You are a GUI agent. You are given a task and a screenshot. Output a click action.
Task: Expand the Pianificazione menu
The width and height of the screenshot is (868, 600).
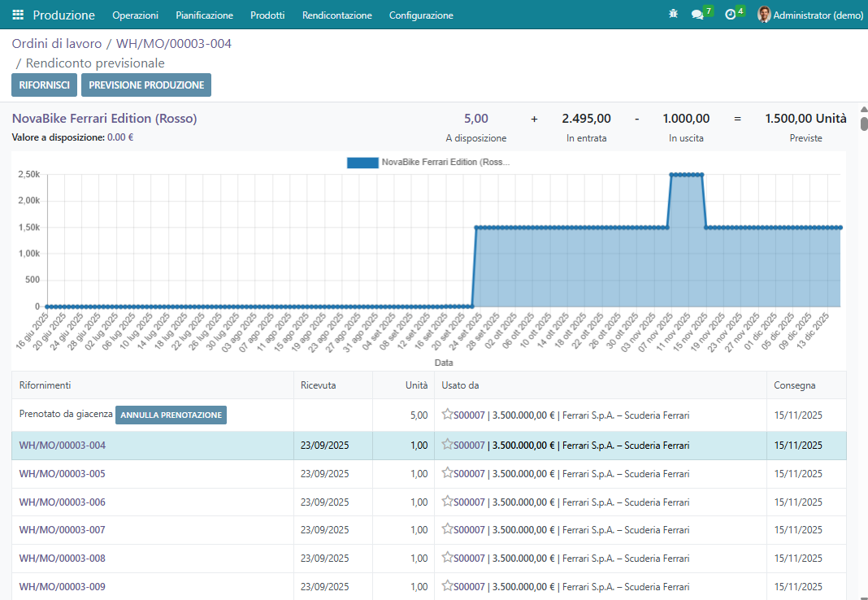coord(204,15)
